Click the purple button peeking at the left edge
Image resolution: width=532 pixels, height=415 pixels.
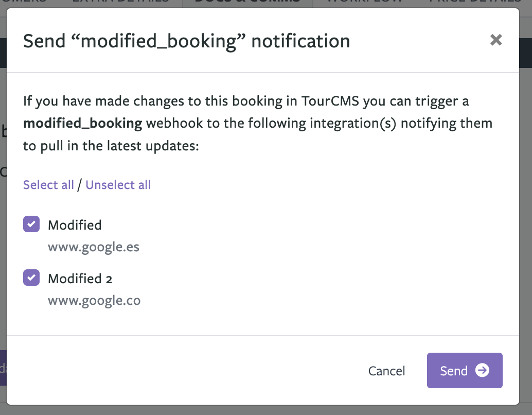[x=3, y=368]
